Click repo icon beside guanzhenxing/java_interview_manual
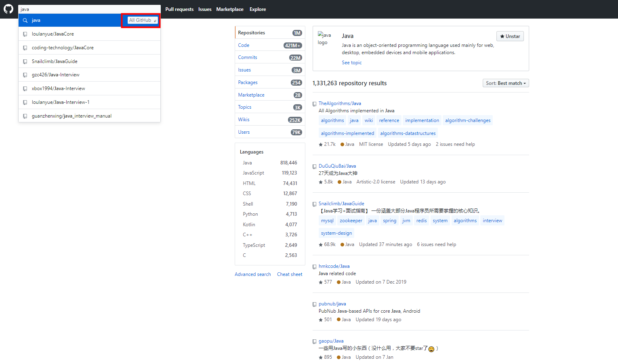The image size is (618, 364). click(25, 116)
